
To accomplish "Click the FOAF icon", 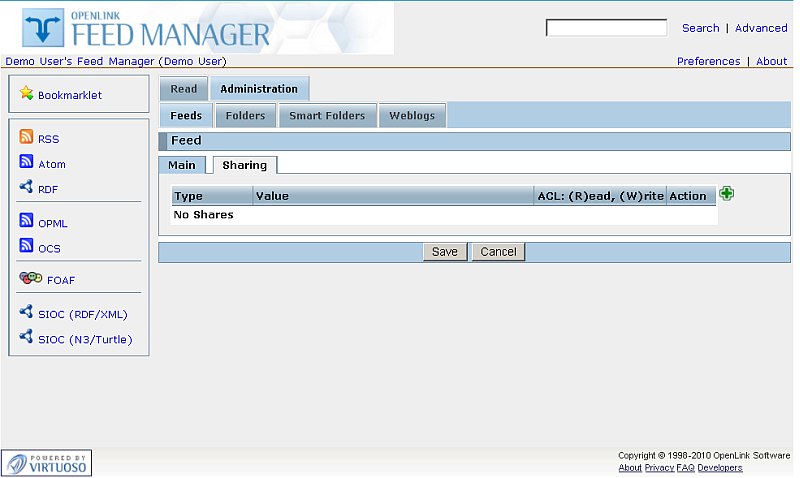I will point(31,279).
